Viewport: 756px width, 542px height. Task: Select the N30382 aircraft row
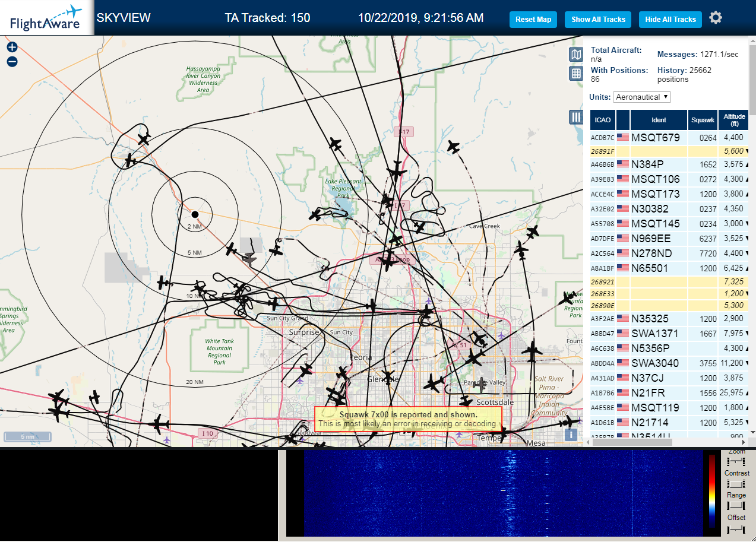[669, 209]
